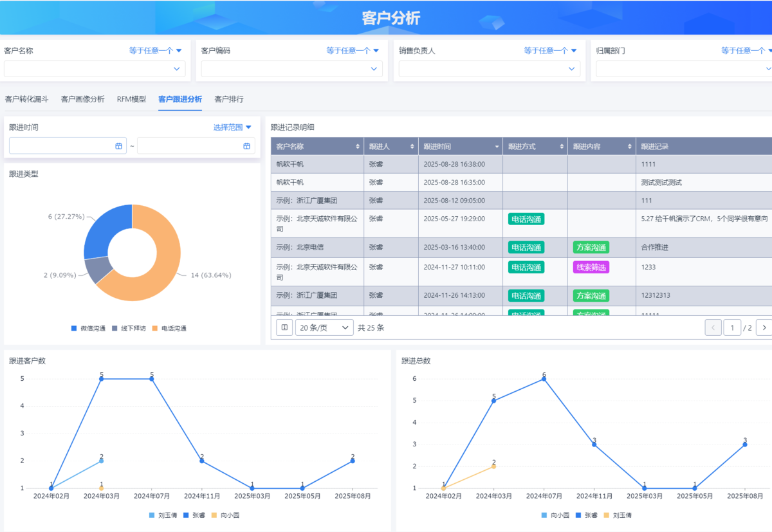Switch to the 客户转化漏斗 tab
Image resolution: width=772 pixels, height=532 pixels.
click(x=26, y=99)
